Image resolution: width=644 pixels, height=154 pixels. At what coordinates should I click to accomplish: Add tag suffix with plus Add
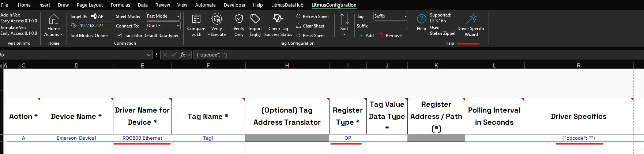366,36
